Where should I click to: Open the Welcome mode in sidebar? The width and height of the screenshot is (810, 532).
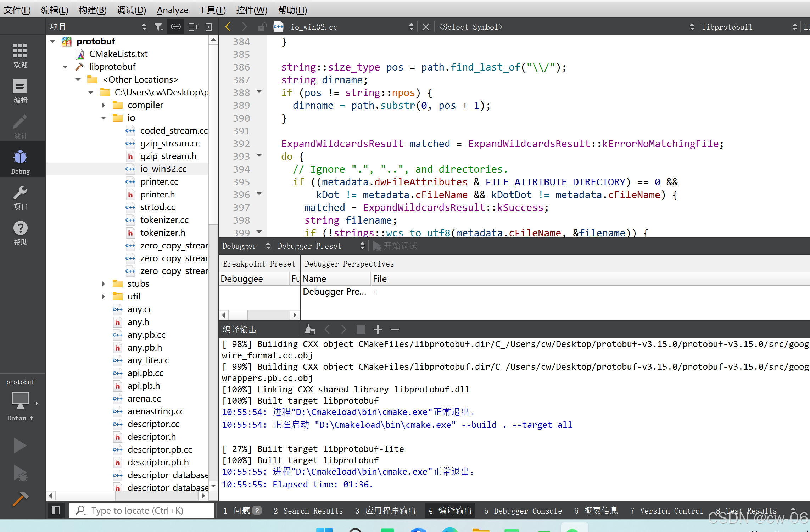tap(20, 55)
